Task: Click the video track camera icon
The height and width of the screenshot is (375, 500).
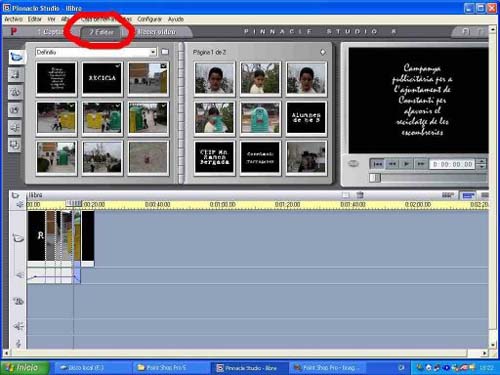Action: tap(18, 238)
